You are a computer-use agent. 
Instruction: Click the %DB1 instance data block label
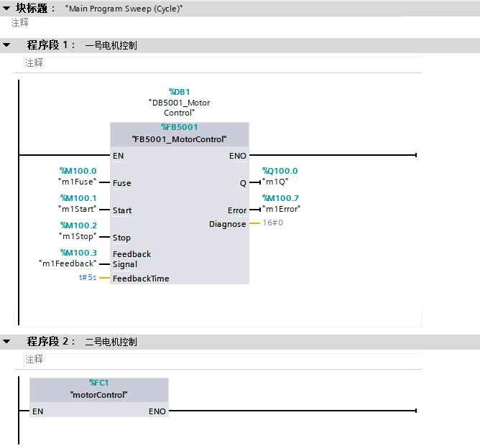tap(179, 92)
